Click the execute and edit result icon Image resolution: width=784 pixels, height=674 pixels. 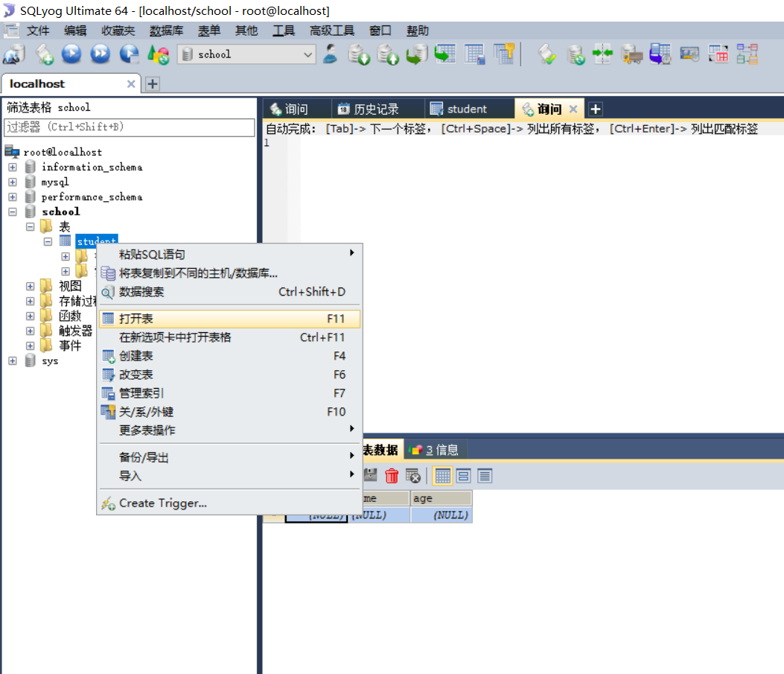130,54
